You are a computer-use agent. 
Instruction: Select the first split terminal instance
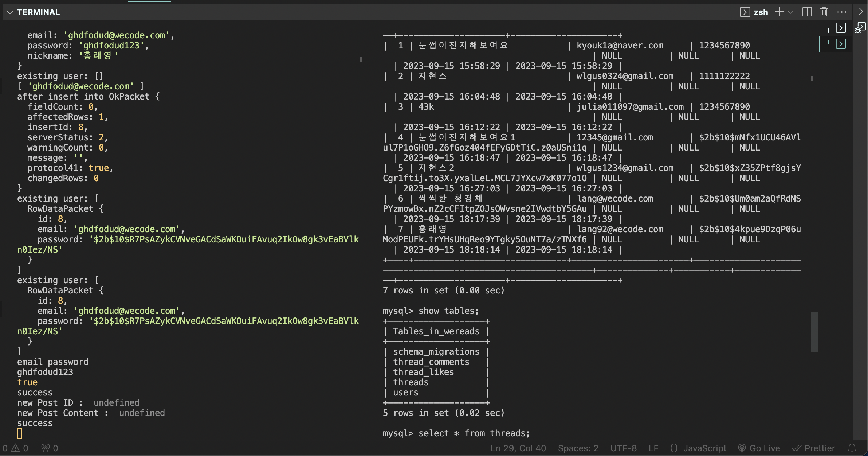(x=841, y=28)
